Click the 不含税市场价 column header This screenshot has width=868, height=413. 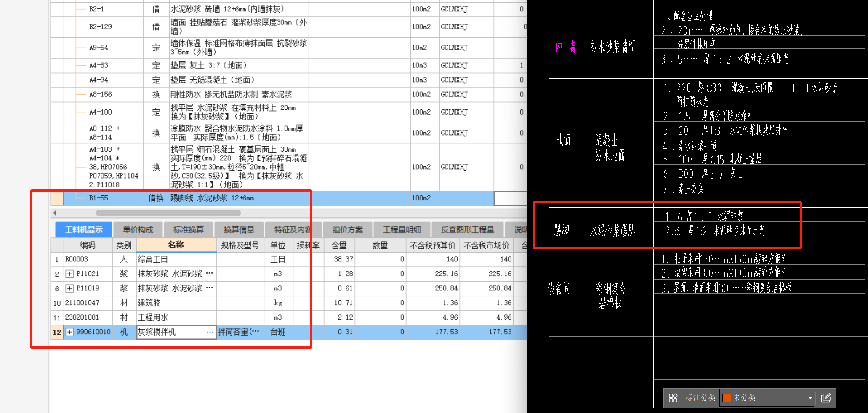[486, 245]
